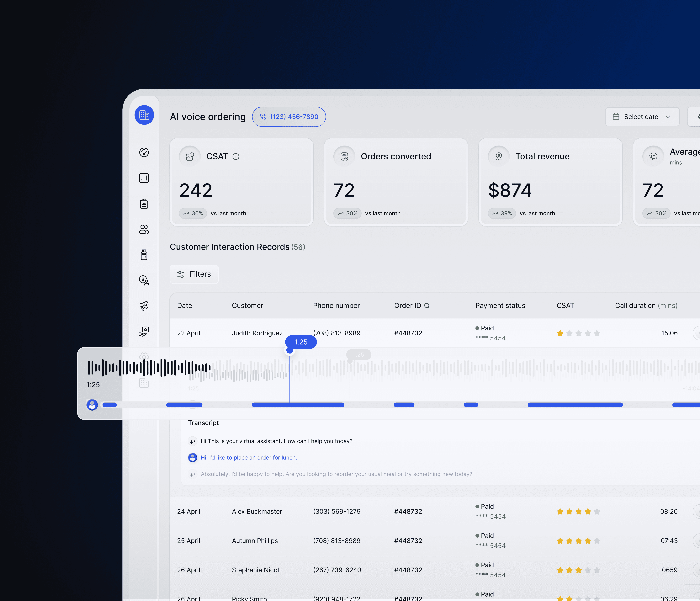Click the CSAT card icon

190,156
